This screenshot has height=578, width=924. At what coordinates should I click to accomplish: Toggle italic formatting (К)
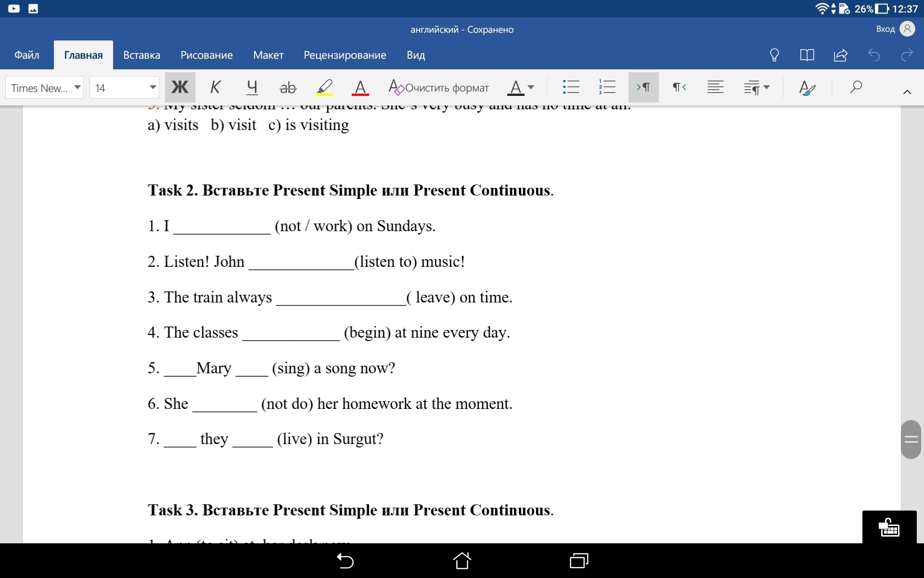click(215, 87)
